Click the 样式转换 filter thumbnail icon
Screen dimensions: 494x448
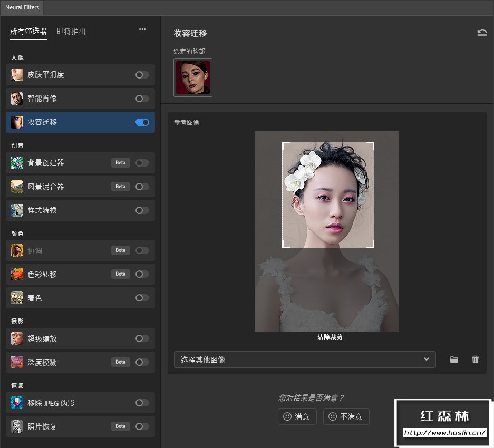point(17,210)
